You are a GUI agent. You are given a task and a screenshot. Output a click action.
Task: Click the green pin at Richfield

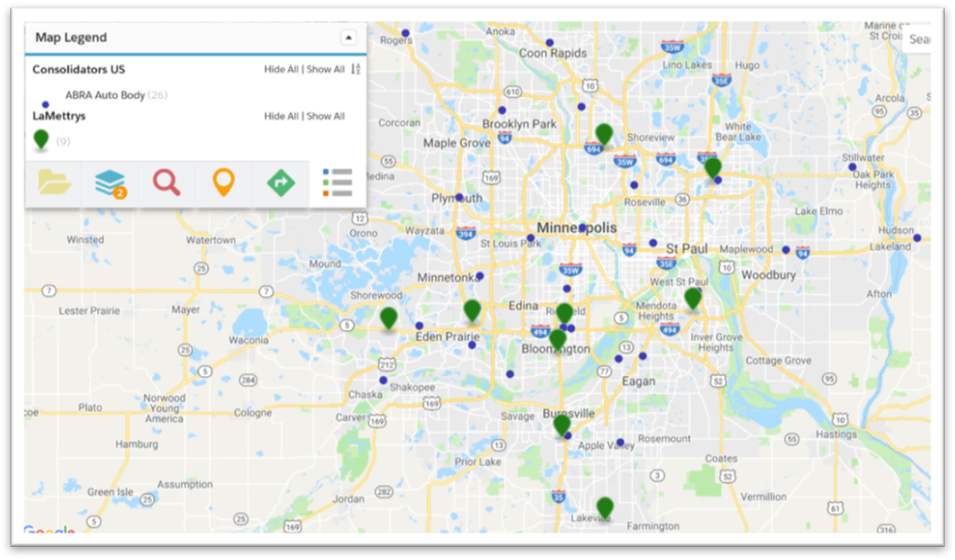pos(565,313)
